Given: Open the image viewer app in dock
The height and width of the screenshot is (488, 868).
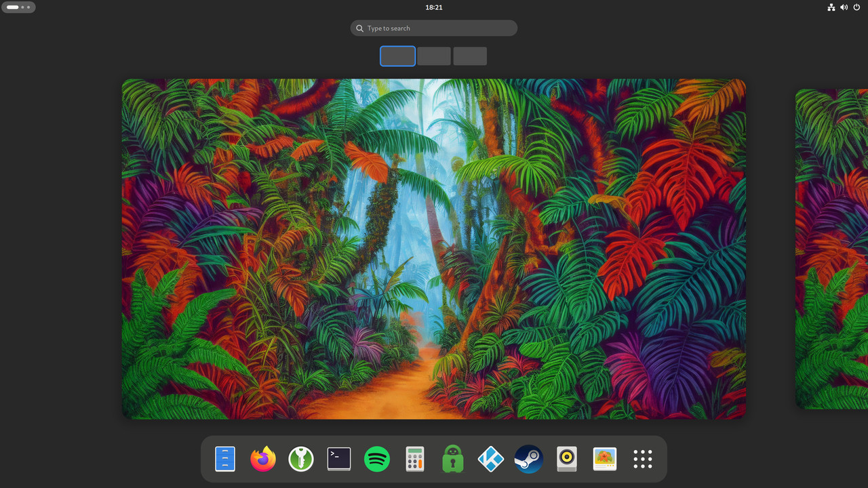Looking at the screenshot, I should (605, 459).
